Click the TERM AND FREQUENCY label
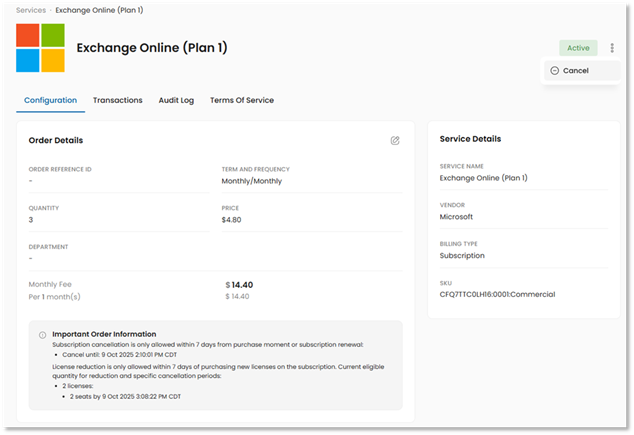The width and height of the screenshot is (634, 435). pos(256,169)
